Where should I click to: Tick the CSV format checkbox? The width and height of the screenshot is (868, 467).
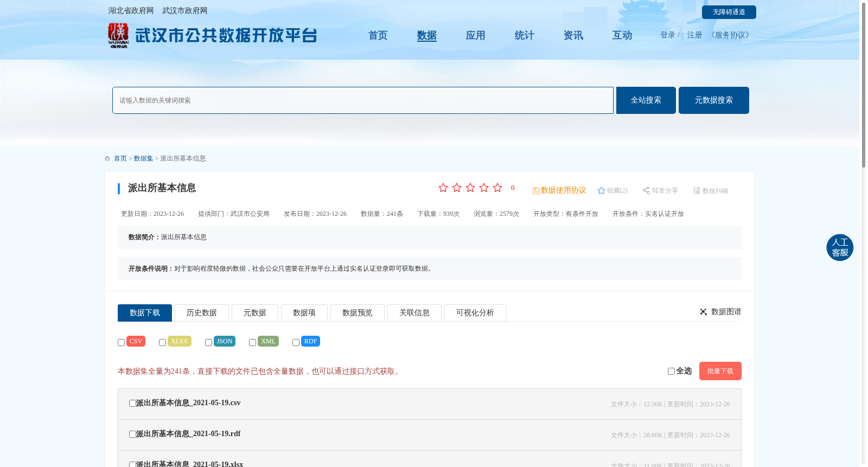[121, 342]
